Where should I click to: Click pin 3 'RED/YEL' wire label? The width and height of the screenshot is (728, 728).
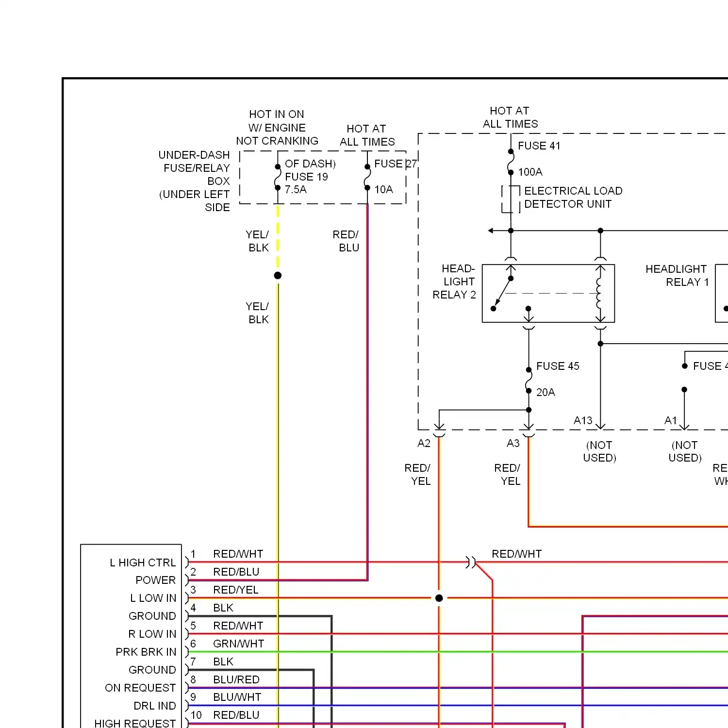(x=236, y=590)
